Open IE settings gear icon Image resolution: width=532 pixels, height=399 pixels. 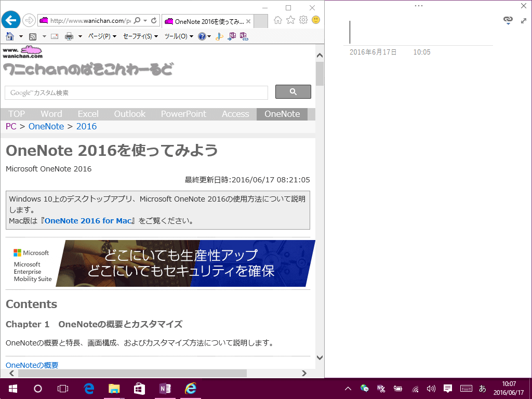pyautogui.click(x=303, y=20)
